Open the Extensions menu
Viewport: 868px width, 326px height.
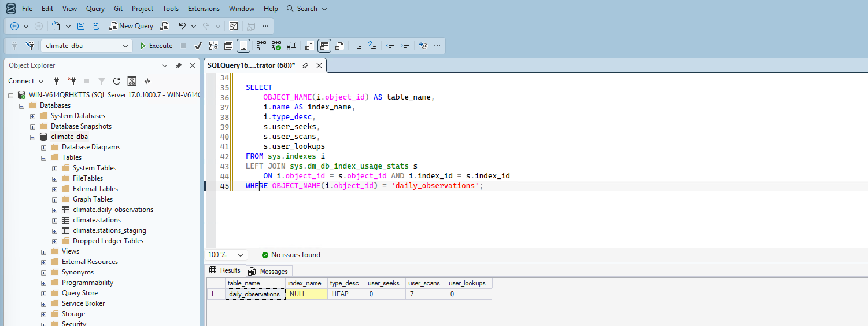coord(204,9)
